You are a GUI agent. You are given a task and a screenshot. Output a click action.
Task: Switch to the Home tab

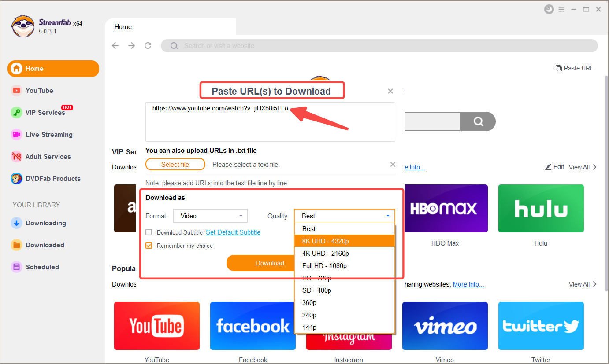click(x=123, y=27)
